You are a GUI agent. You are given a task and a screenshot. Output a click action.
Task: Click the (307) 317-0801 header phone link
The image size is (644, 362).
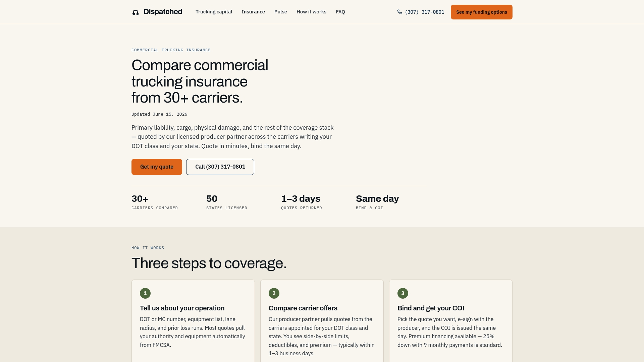(425, 12)
